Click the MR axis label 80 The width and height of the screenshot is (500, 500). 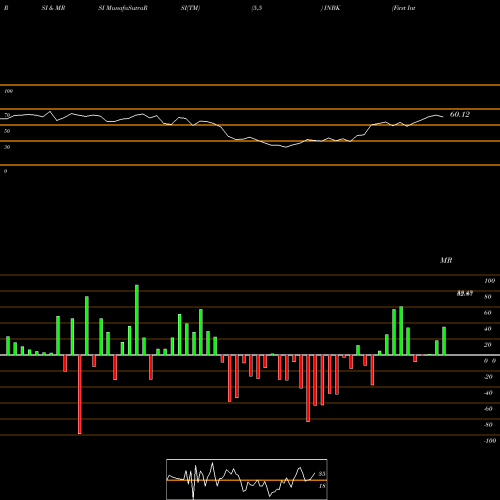(487, 297)
